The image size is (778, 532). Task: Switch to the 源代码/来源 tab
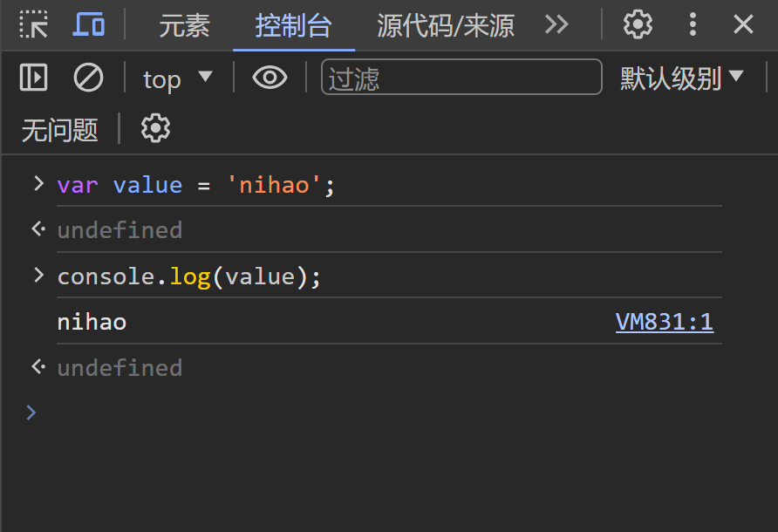tap(445, 26)
